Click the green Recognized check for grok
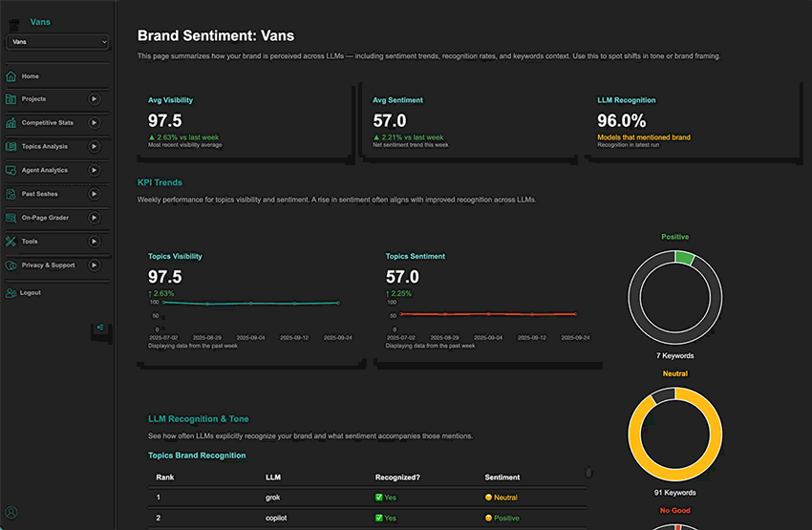 [379, 498]
